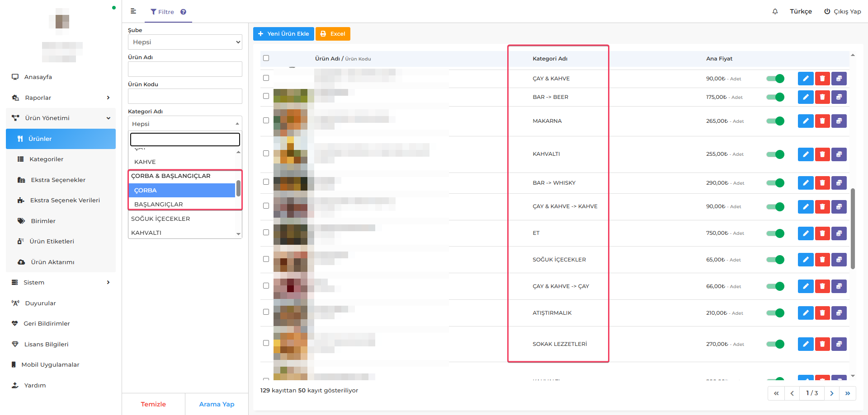Expand the Raporlar sidebar menu
The height and width of the screenshot is (415, 868).
click(61, 98)
